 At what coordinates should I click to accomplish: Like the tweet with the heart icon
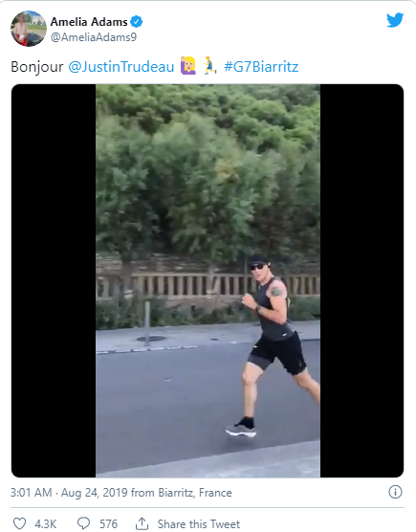pos(19,523)
